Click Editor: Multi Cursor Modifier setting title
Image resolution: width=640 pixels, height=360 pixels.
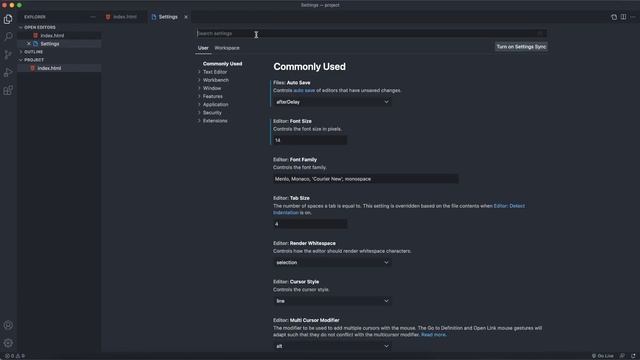(x=306, y=320)
